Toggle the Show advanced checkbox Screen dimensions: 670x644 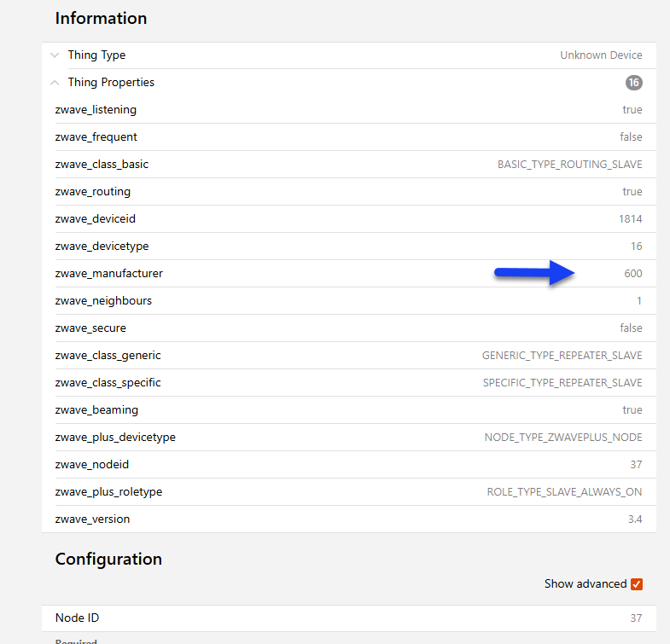pos(636,584)
